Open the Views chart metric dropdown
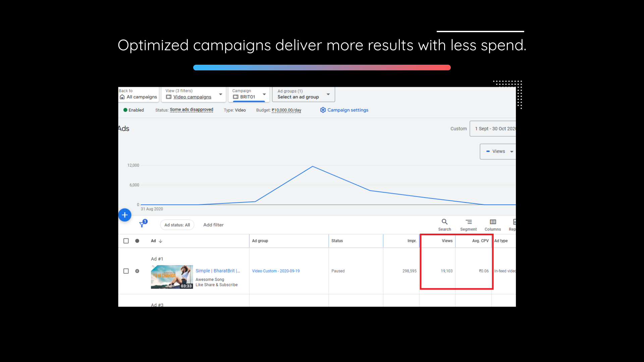The width and height of the screenshot is (644, 362). 512,152
